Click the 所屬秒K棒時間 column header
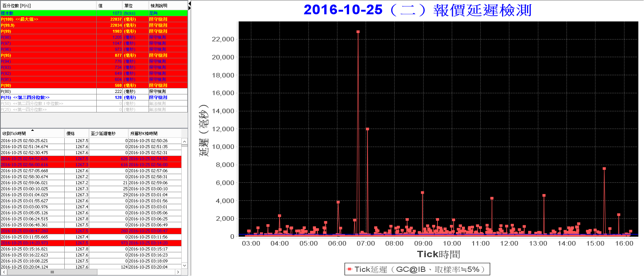The image size is (644, 276). (155, 133)
